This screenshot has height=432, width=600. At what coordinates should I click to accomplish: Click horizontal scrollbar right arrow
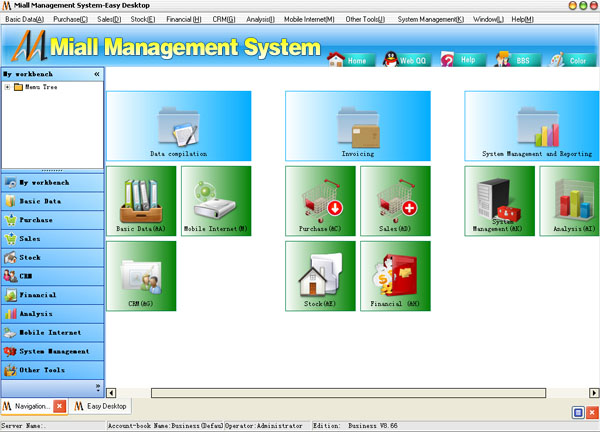coord(594,393)
